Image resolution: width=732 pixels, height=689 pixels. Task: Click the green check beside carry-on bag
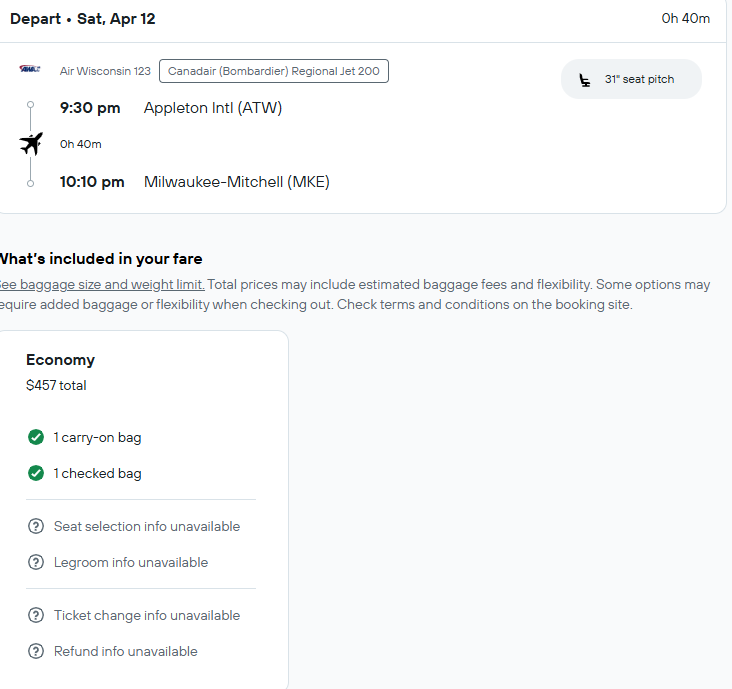36,437
